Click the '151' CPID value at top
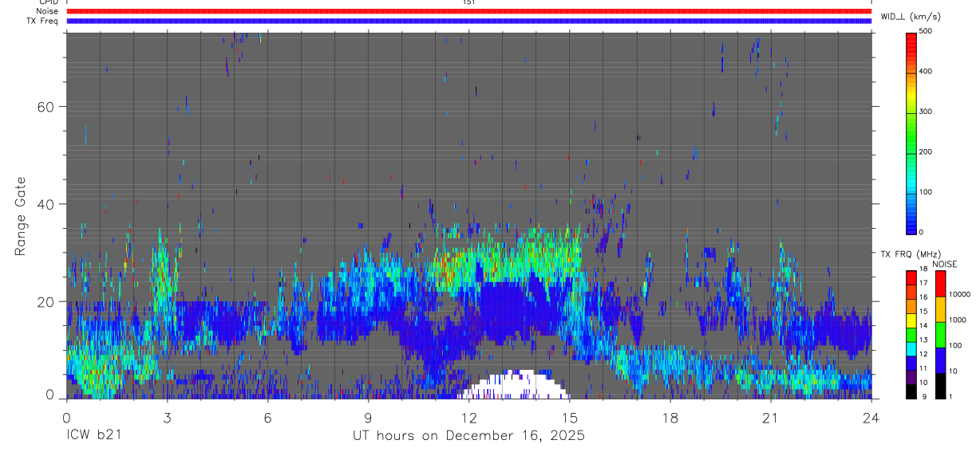 click(x=469, y=2)
